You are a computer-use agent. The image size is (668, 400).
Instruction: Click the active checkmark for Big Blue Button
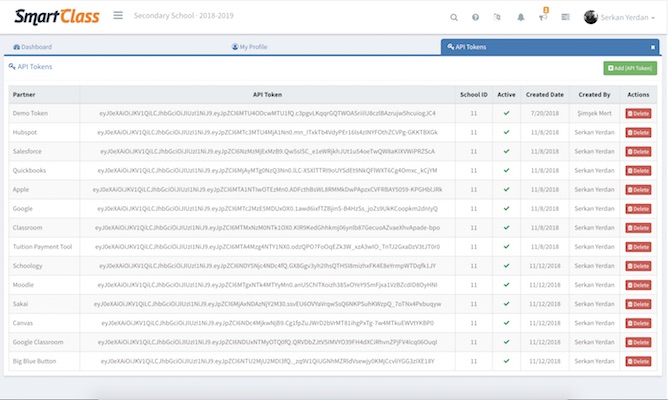506,361
